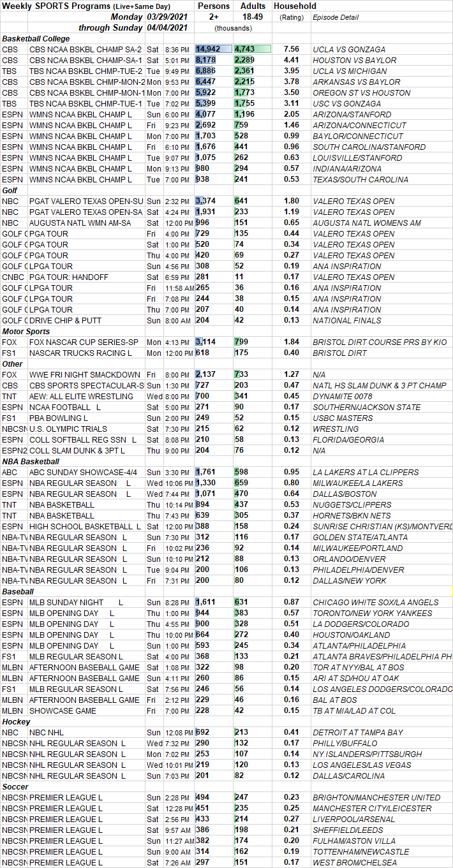
Task: Select the start date 03/29/2021
Action: [x=168, y=17]
